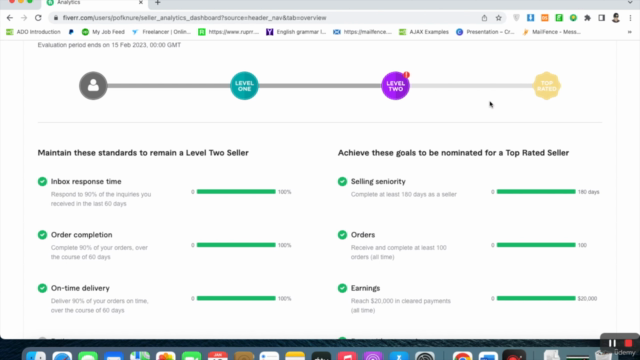Open the Music app in the dock
Screen dimensions: 640x360
(x=347, y=356)
